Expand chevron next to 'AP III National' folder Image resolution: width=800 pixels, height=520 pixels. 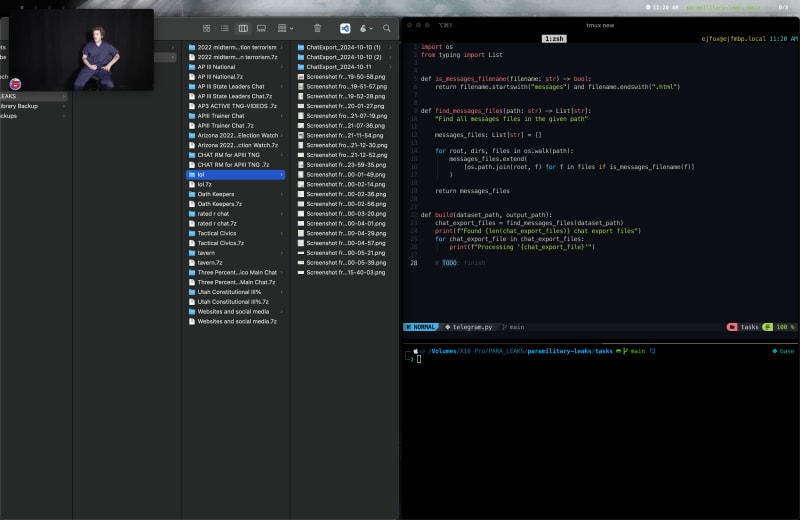(x=282, y=67)
